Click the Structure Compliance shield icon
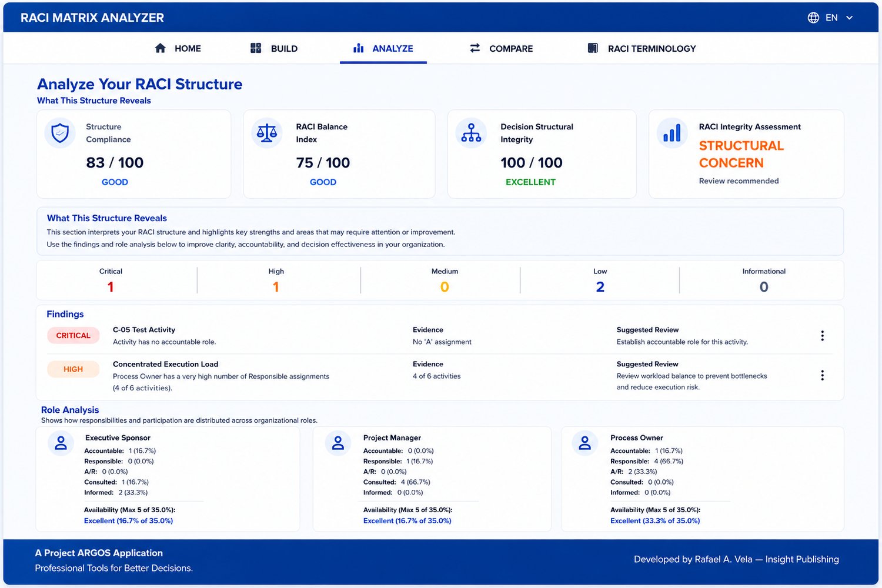Viewport: 882px width, 588px height. tap(60, 133)
